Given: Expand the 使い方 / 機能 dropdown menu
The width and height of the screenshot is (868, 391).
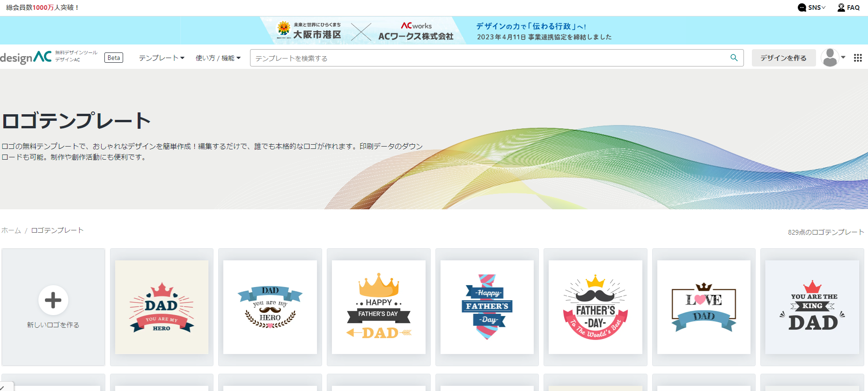Looking at the screenshot, I should (218, 58).
